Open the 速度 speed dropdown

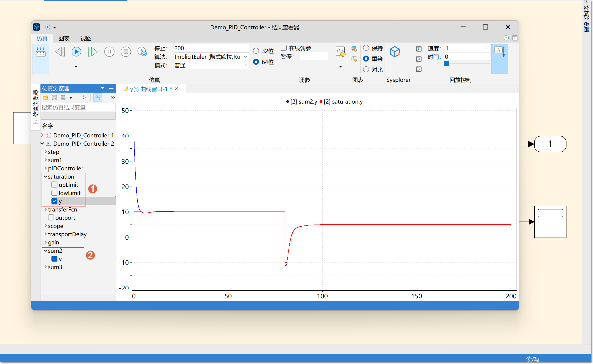point(486,48)
